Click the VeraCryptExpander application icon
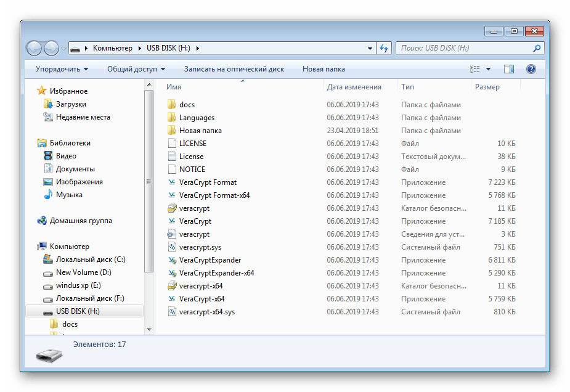Viewport: 570px width, 392px height. click(172, 260)
